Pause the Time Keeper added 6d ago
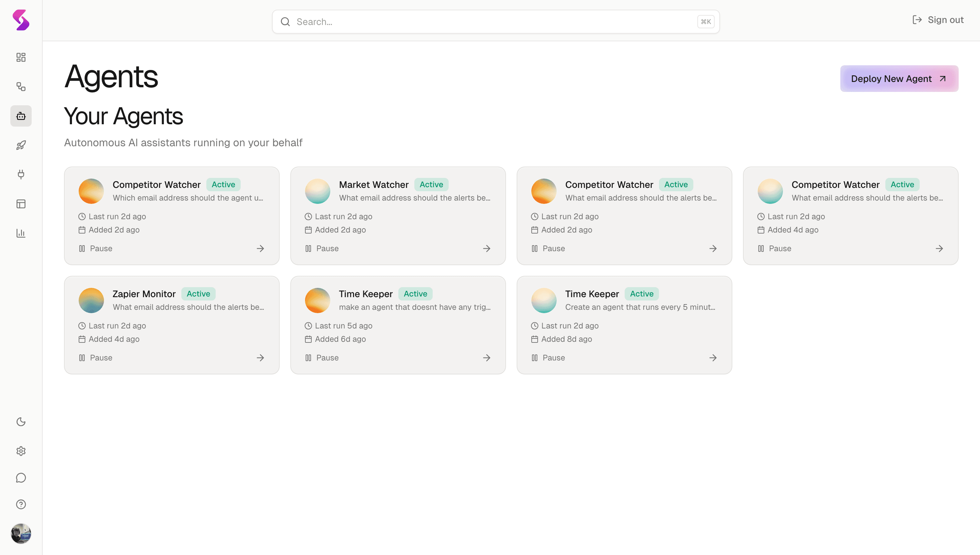980x555 pixels. 322,358
